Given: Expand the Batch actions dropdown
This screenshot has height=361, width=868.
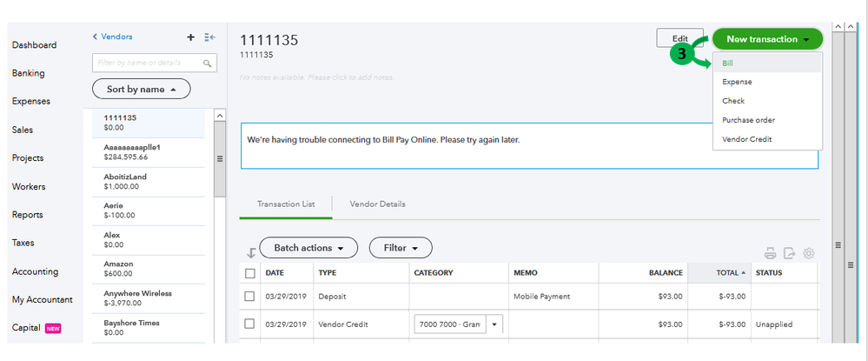Looking at the screenshot, I should 308,248.
